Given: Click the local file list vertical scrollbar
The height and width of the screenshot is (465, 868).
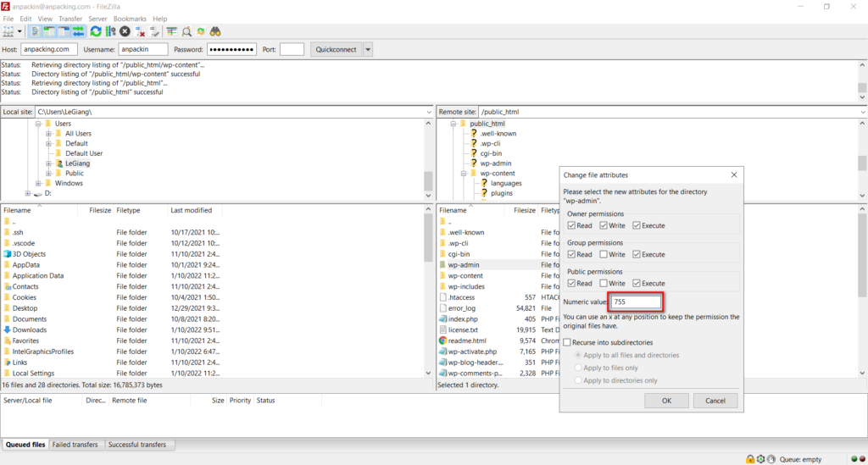Looking at the screenshot, I should point(428,291).
